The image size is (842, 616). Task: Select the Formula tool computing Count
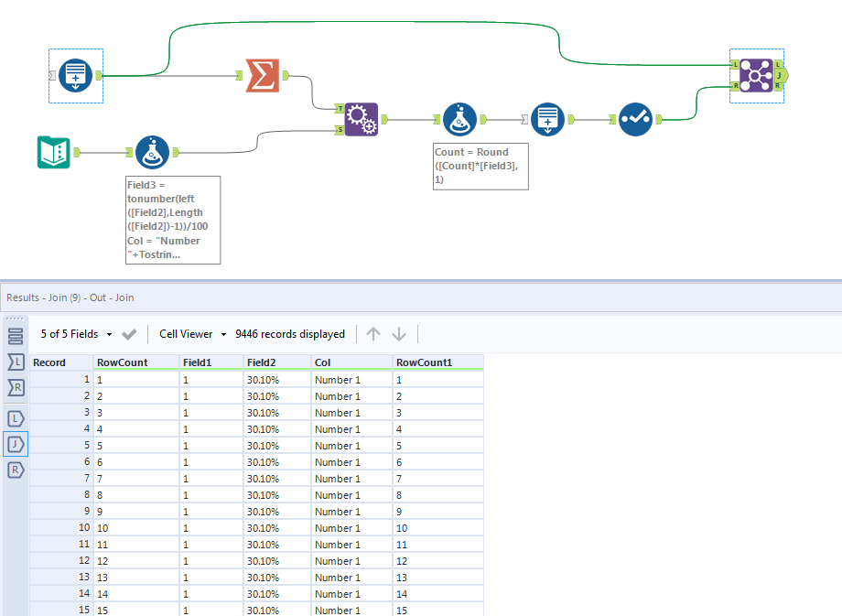459,119
